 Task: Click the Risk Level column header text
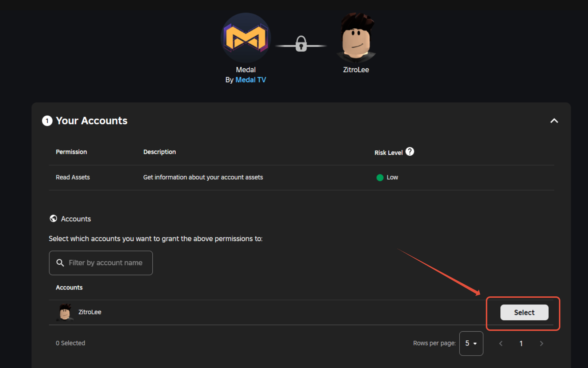[x=389, y=153]
